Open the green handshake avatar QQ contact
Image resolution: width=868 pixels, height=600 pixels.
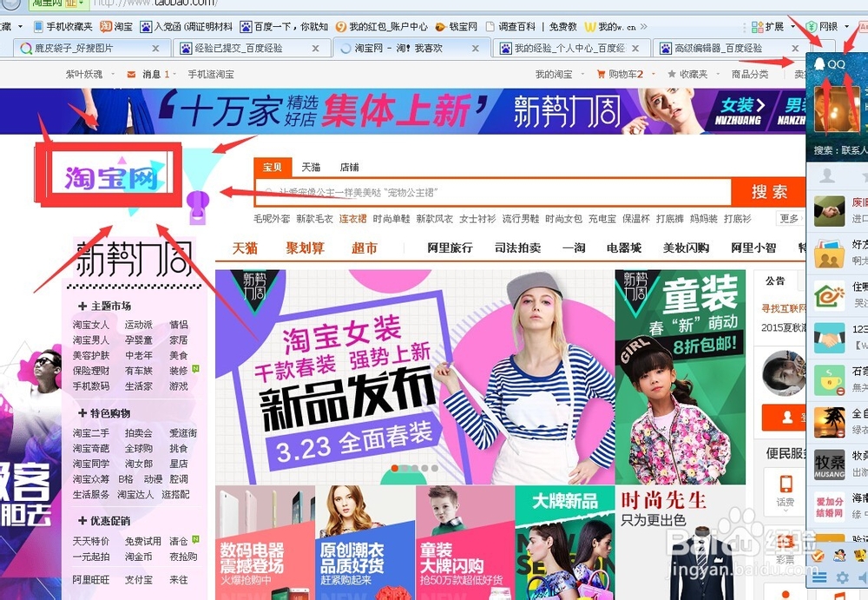pos(829,210)
